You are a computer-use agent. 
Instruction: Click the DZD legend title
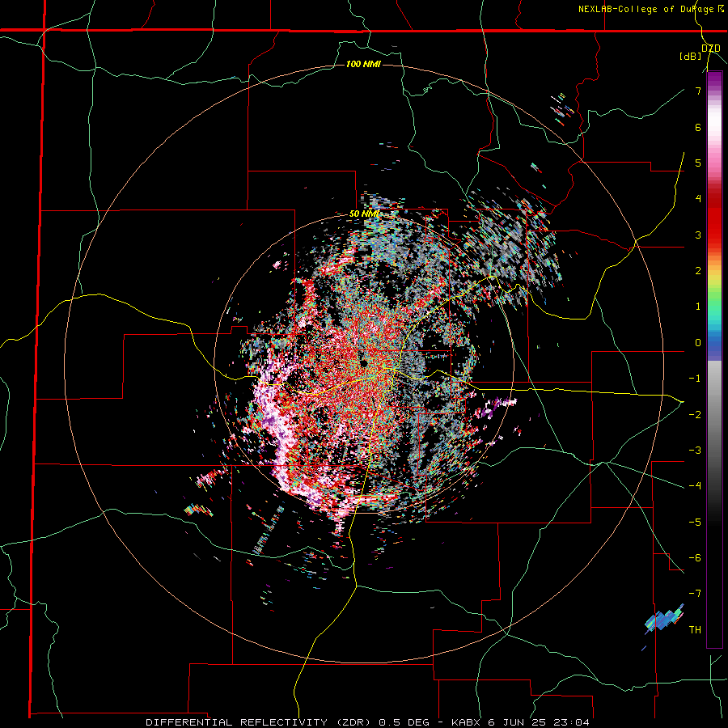click(711, 49)
